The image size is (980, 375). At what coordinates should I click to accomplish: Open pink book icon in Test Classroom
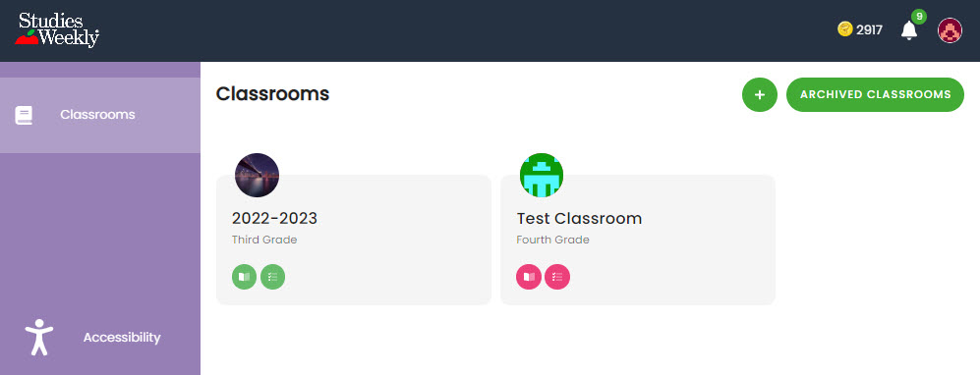tap(529, 277)
